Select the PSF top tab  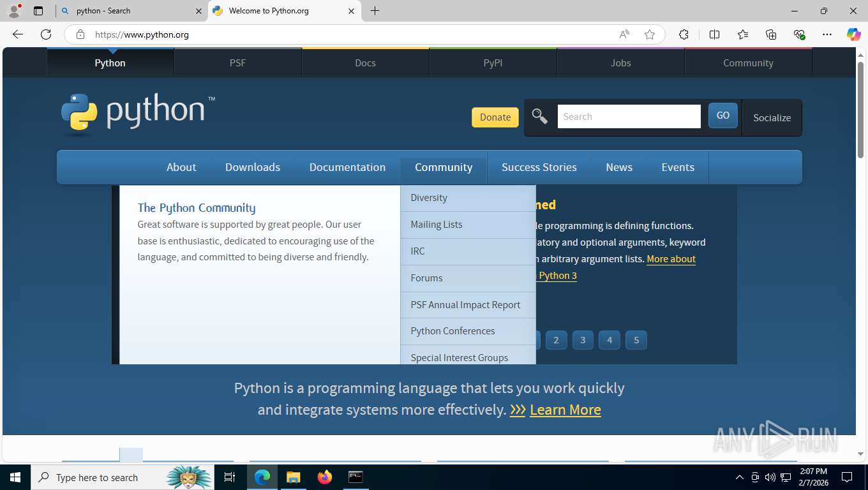(x=237, y=63)
